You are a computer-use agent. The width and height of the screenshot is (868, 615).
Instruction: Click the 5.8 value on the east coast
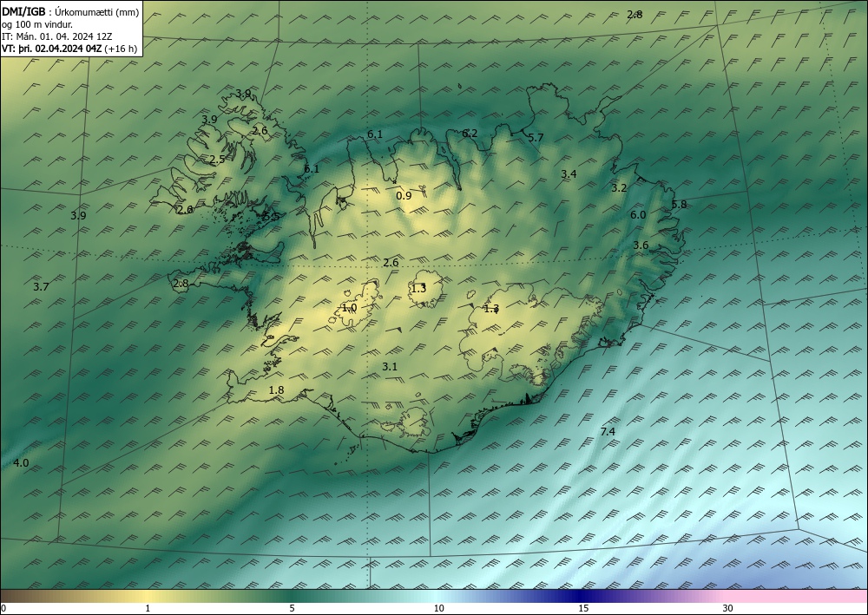tap(679, 205)
